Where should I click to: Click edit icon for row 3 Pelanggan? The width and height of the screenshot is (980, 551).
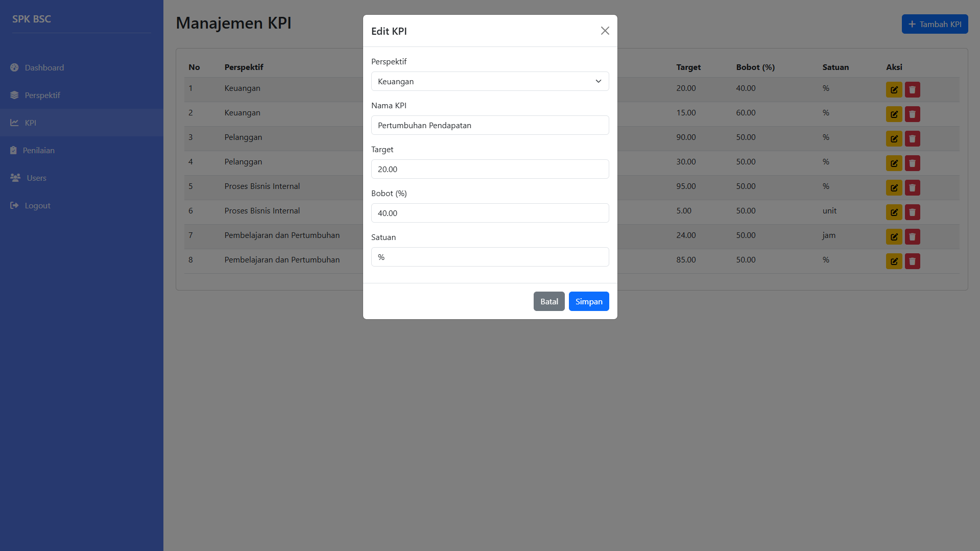(894, 138)
